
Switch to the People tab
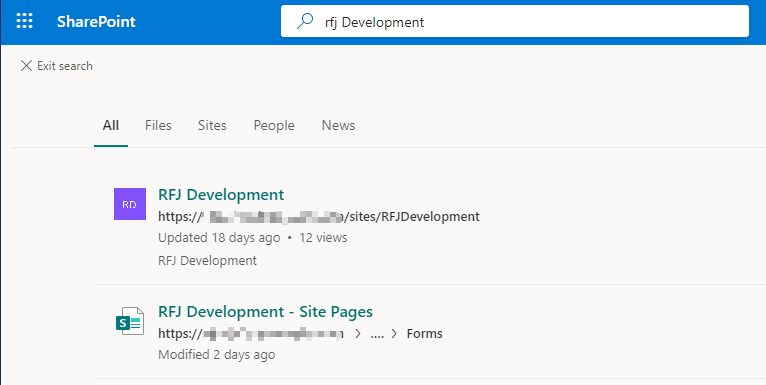pyautogui.click(x=274, y=126)
